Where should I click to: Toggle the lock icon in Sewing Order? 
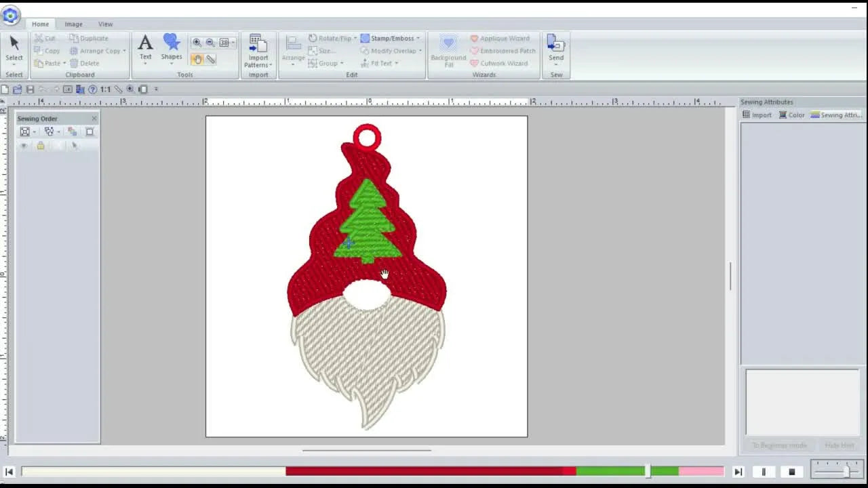[41, 146]
